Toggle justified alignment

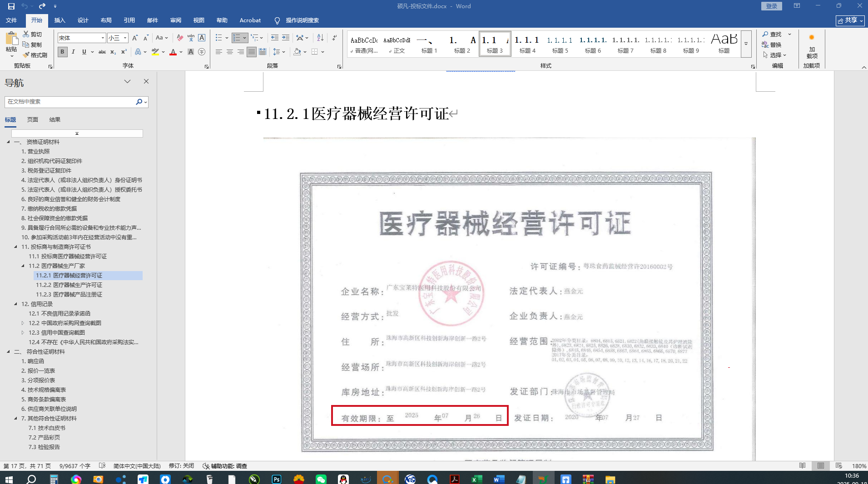click(x=252, y=52)
